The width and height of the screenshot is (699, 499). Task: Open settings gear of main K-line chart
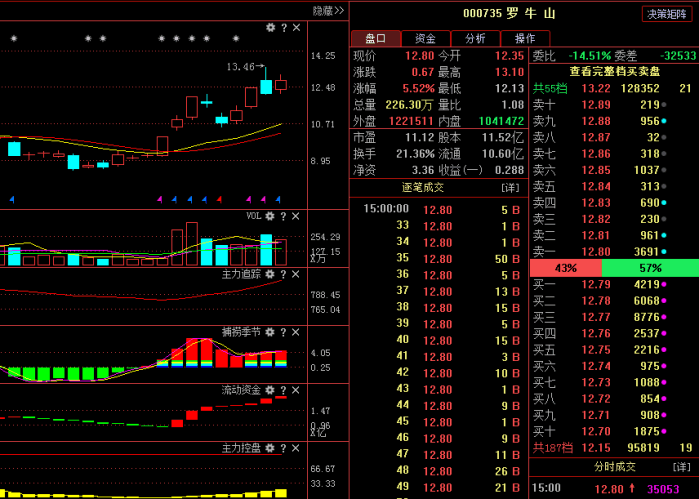tap(270, 28)
